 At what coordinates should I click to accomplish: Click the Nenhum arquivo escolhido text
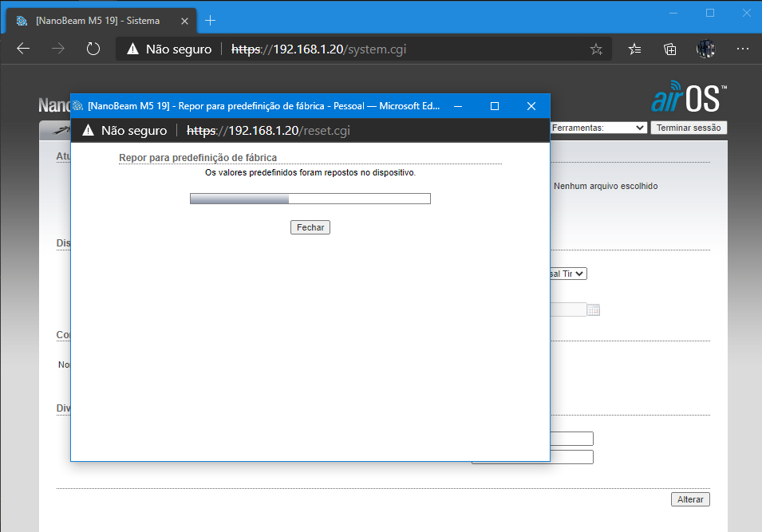(606, 186)
